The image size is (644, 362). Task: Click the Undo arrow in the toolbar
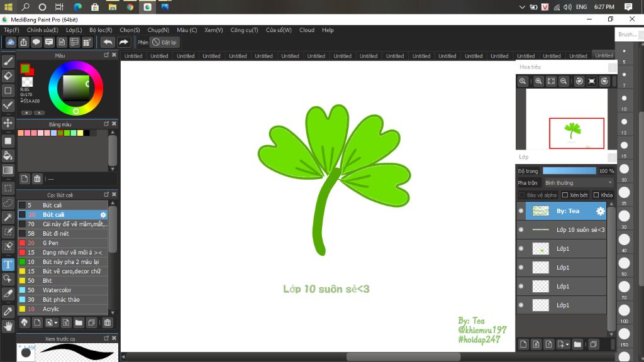point(108,42)
